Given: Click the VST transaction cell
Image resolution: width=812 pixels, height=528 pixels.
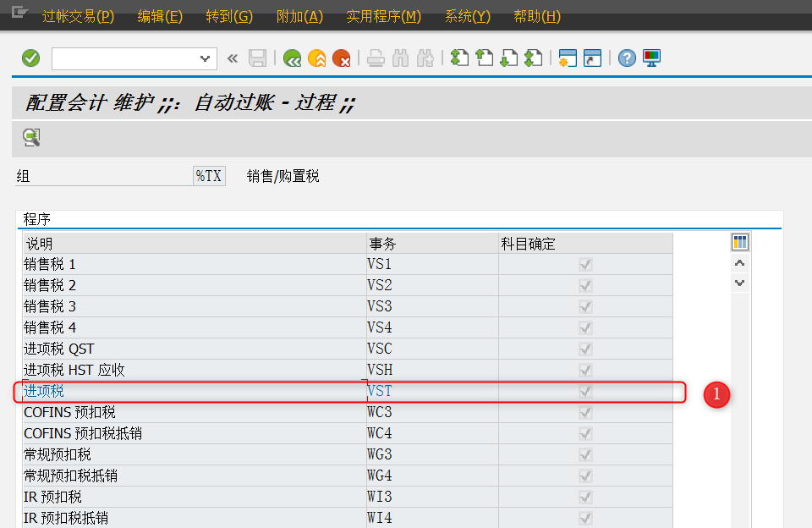Looking at the screenshot, I should click(x=432, y=391).
